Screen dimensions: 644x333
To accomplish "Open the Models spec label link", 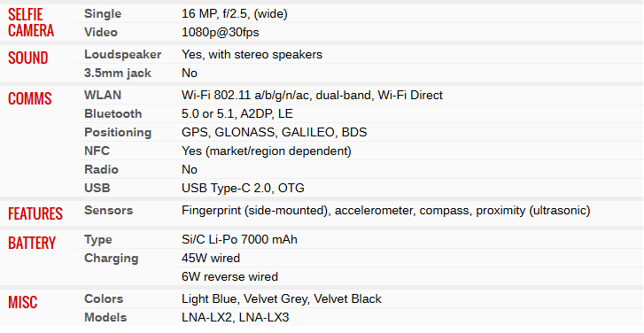I will click(x=105, y=317).
